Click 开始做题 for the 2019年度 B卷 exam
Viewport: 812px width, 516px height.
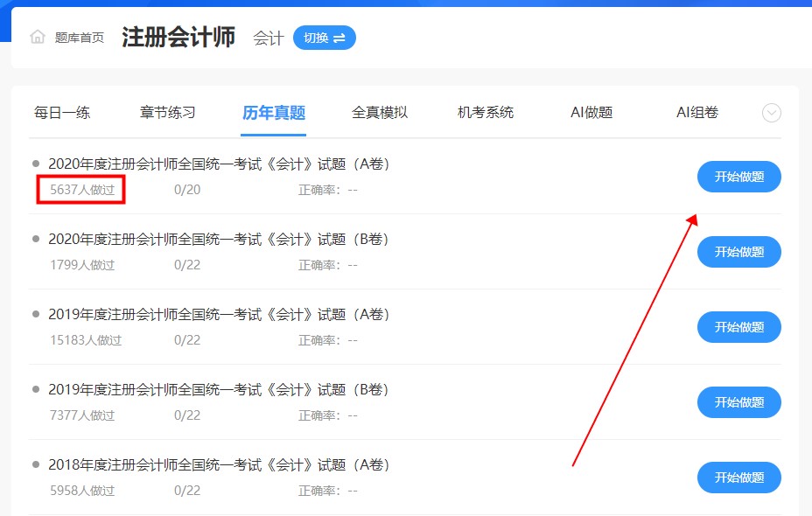tap(738, 402)
